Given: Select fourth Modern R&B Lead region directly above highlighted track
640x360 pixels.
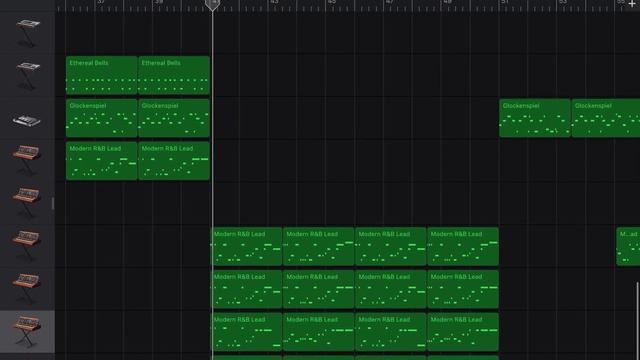Looking at the screenshot, I should point(463,289).
